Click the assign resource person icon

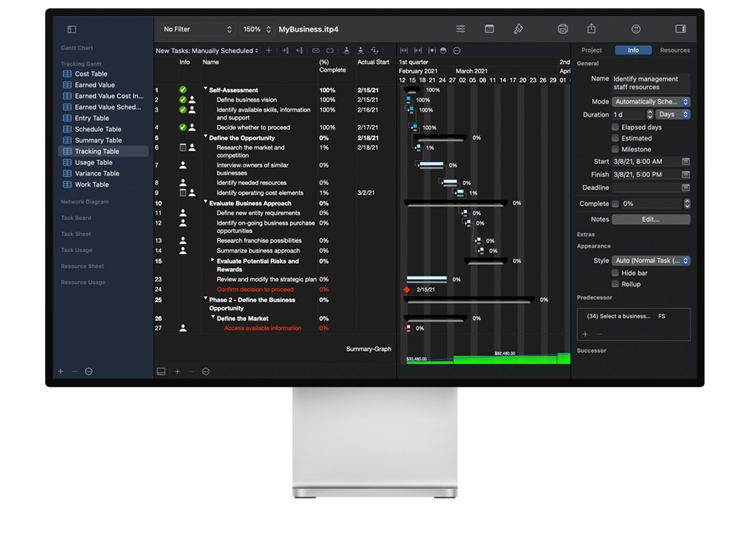tap(346, 51)
